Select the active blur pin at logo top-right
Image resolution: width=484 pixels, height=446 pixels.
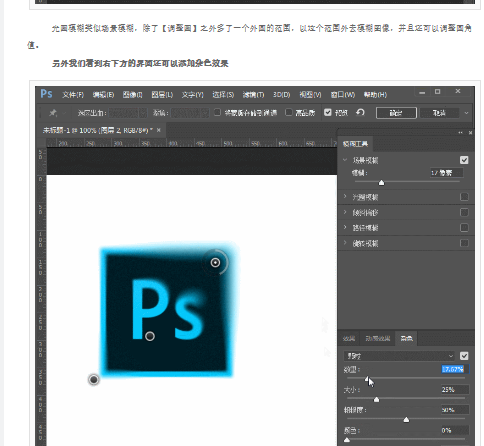tap(215, 263)
